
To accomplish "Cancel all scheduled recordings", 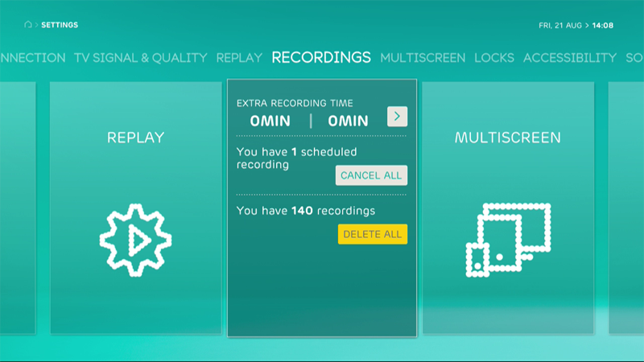I will coord(371,175).
